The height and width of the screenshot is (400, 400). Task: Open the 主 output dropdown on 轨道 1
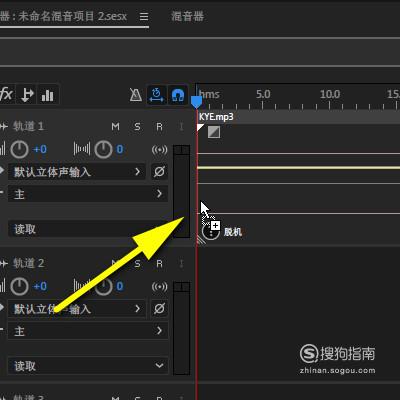click(x=88, y=194)
